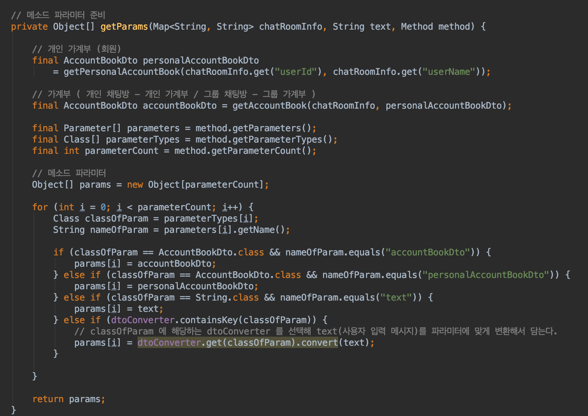Click the first-line comment above getParams
The height and width of the screenshot is (416, 588).
[58, 15]
